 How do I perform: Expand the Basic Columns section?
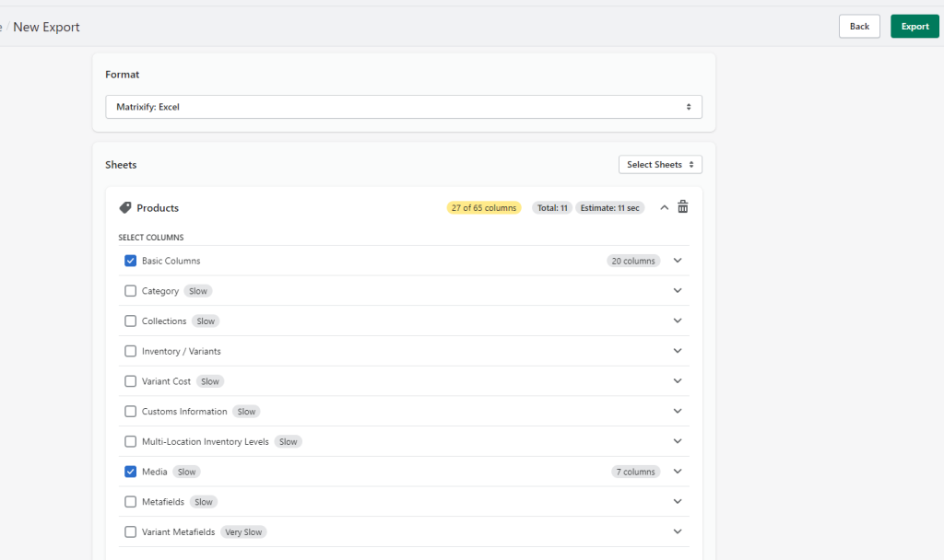click(x=678, y=261)
